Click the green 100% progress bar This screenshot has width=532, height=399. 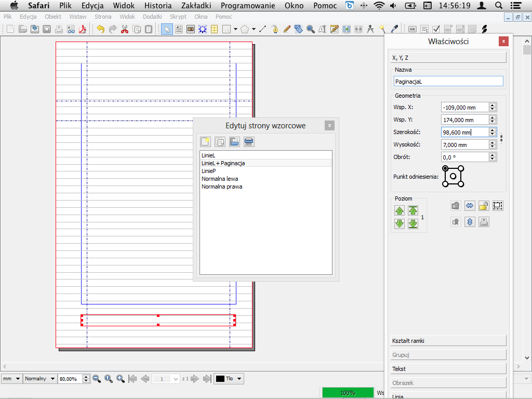click(x=348, y=393)
